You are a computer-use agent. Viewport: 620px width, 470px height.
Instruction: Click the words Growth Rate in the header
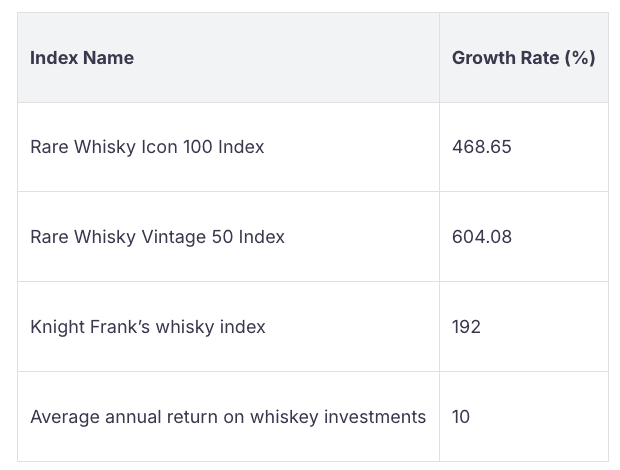click(x=506, y=58)
